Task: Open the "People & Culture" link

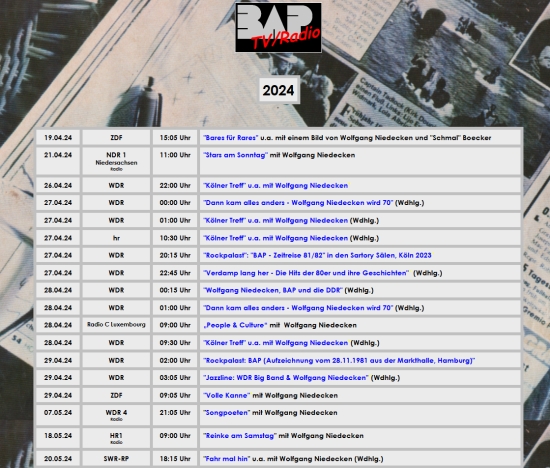Action: click(235, 325)
